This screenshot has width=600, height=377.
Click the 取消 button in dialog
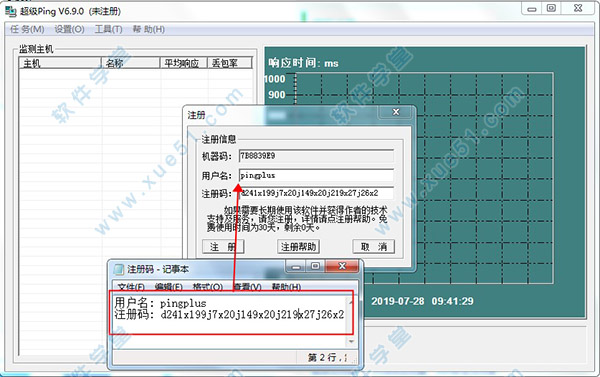pos(373,247)
